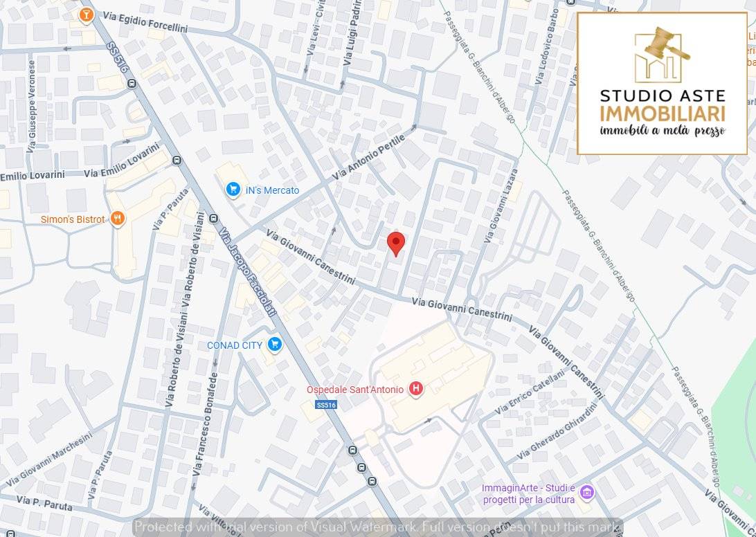Click the orange cocktail bar marker near Via Egidio Forcellini
The image size is (756, 537).
(85, 15)
